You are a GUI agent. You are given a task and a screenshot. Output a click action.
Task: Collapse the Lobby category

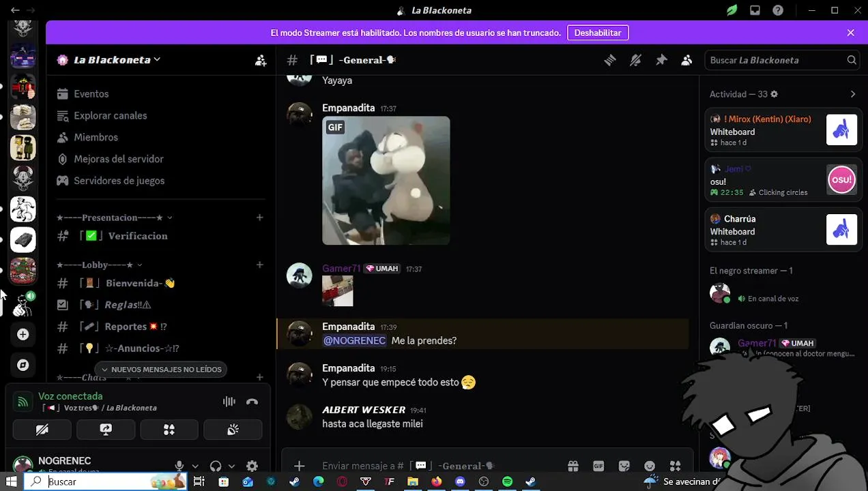(99, 265)
